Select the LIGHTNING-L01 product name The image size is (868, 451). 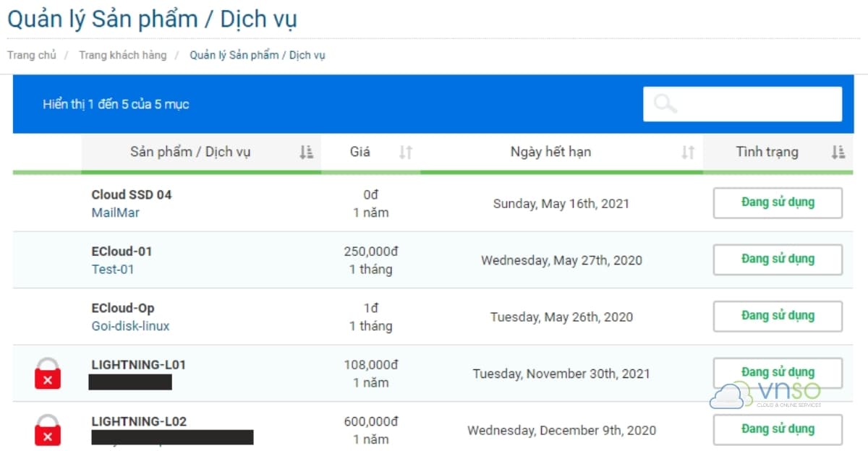pyautogui.click(x=138, y=364)
